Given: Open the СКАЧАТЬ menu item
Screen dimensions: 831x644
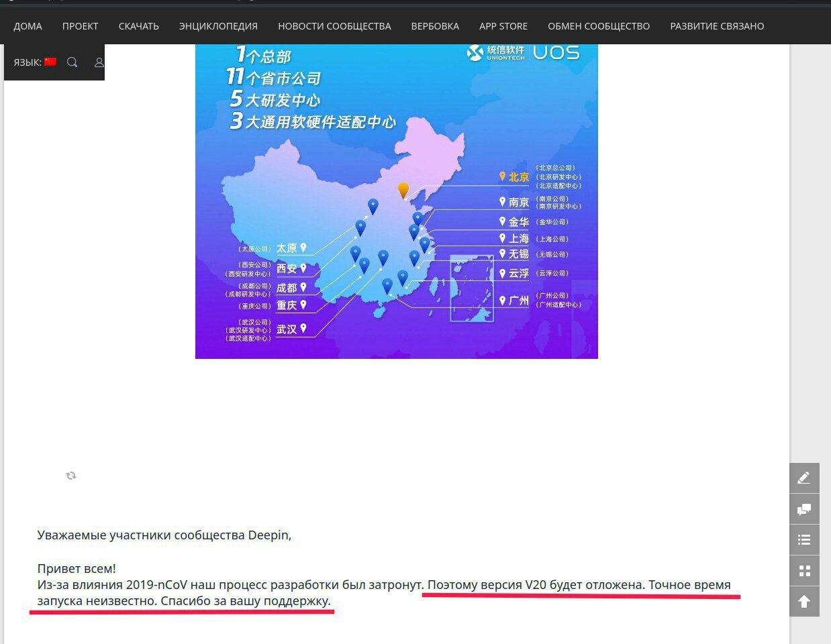Looking at the screenshot, I should pos(139,26).
